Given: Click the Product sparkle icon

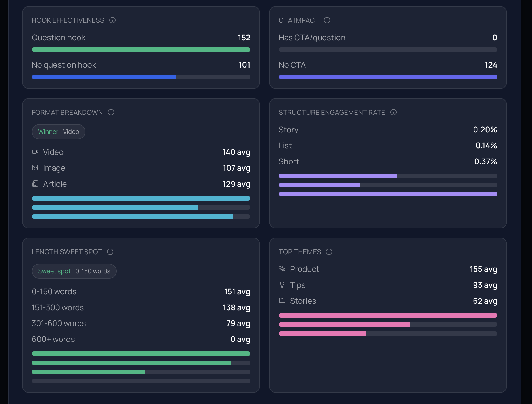Looking at the screenshot, I should pyautogui.click(x=282, y=269).
